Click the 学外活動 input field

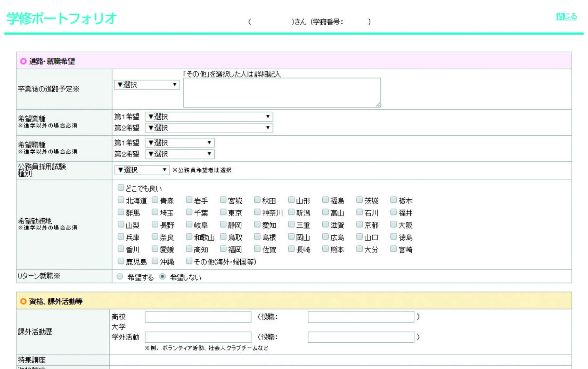198,337
